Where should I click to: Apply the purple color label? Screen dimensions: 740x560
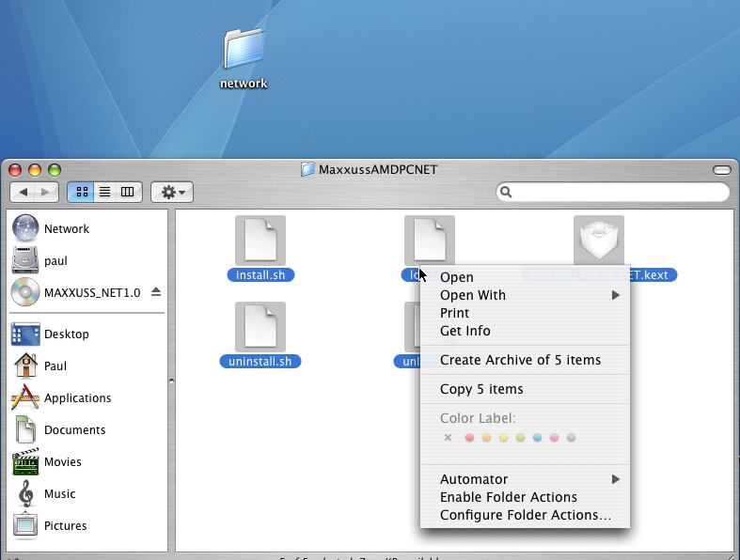[x=555, y=438]
